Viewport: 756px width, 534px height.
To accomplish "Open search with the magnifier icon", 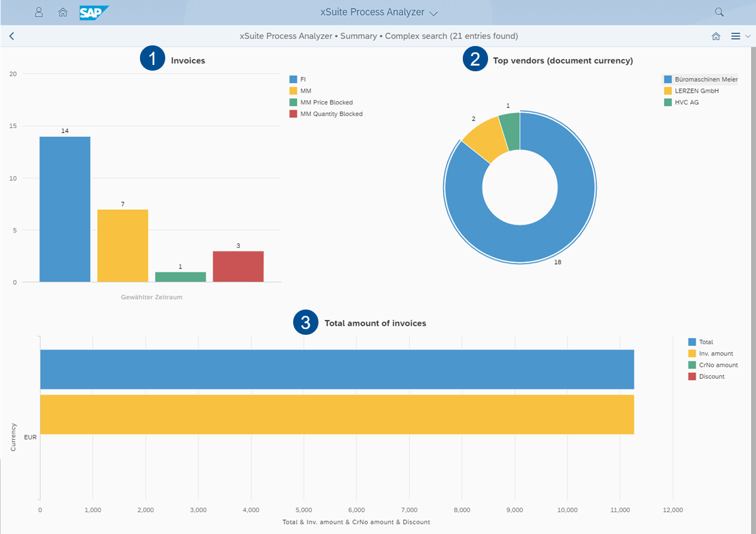I will (x=719, y=12).
